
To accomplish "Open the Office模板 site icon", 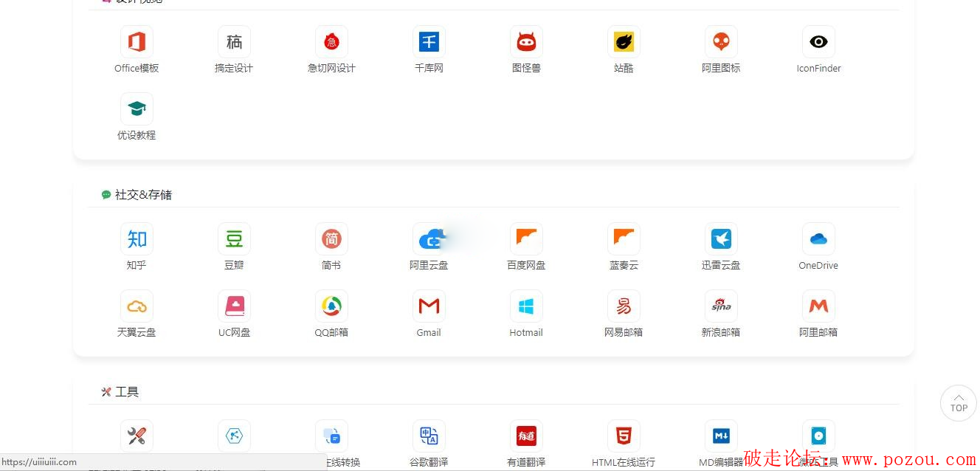I will point(137,42).
